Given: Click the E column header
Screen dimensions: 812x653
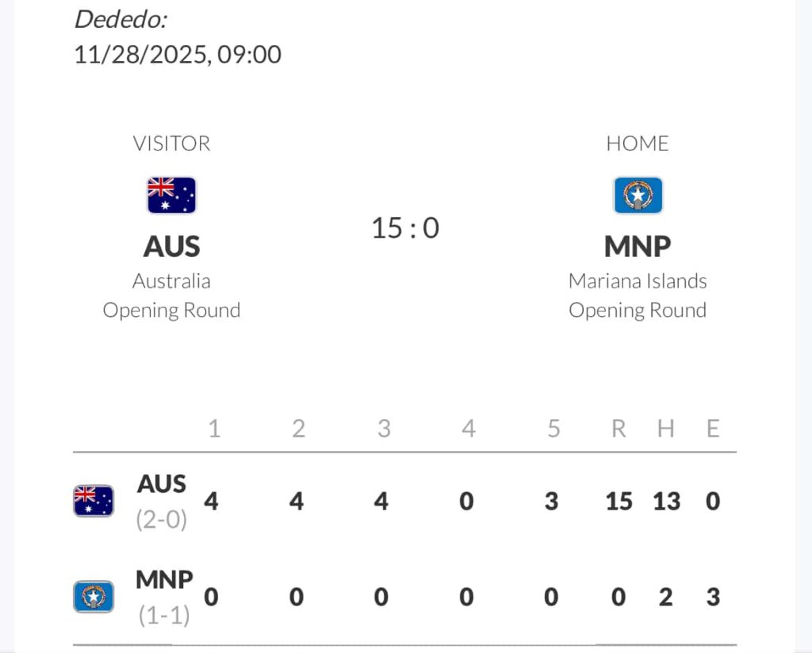Looking at the screenshot, I should pyautogui.click(x=713, y=429).
